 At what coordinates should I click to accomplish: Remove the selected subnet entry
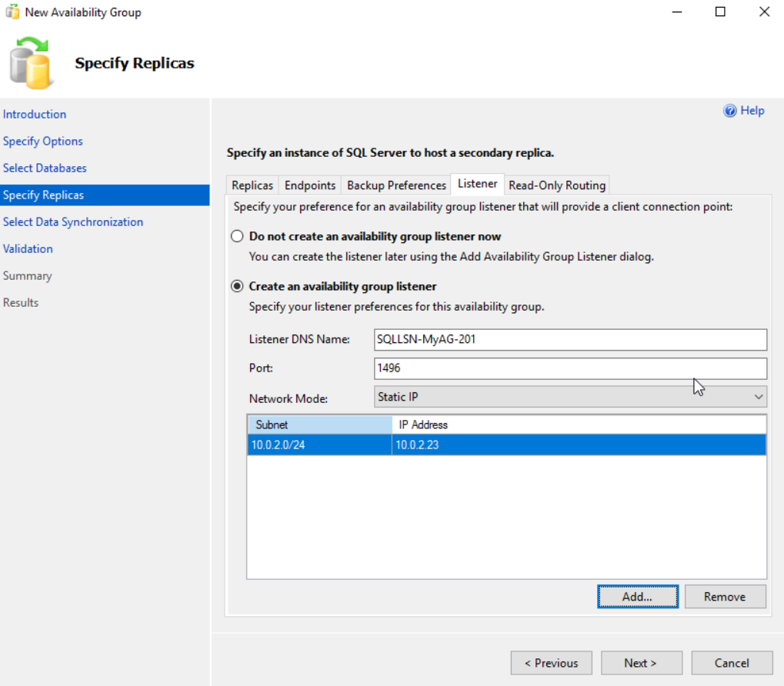tap(724, 597)
